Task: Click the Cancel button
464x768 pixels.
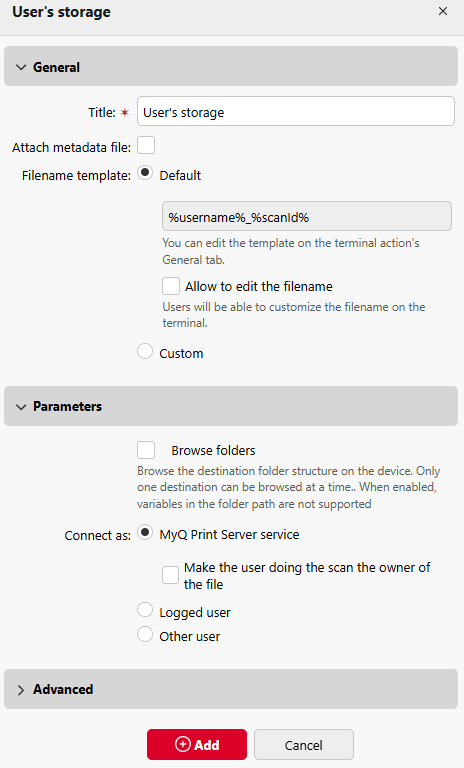Action: (304, 744)
